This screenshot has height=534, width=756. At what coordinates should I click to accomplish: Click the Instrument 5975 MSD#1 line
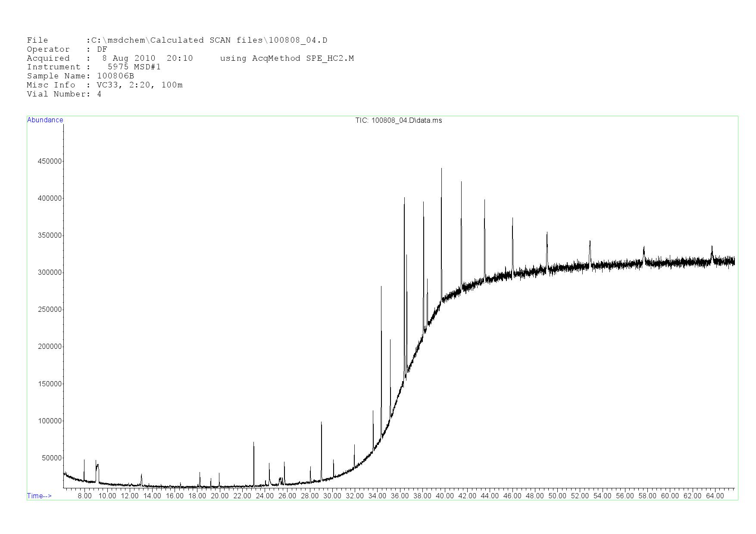pos(94,67)
